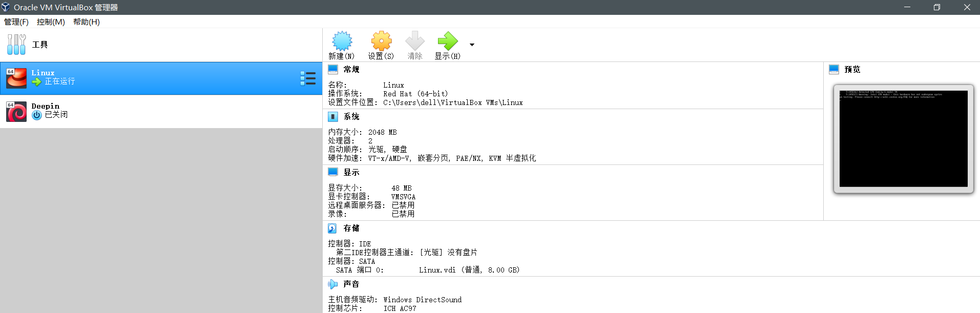
Task: Click audio controller value ICH AC97
Action: pos(400,308)
